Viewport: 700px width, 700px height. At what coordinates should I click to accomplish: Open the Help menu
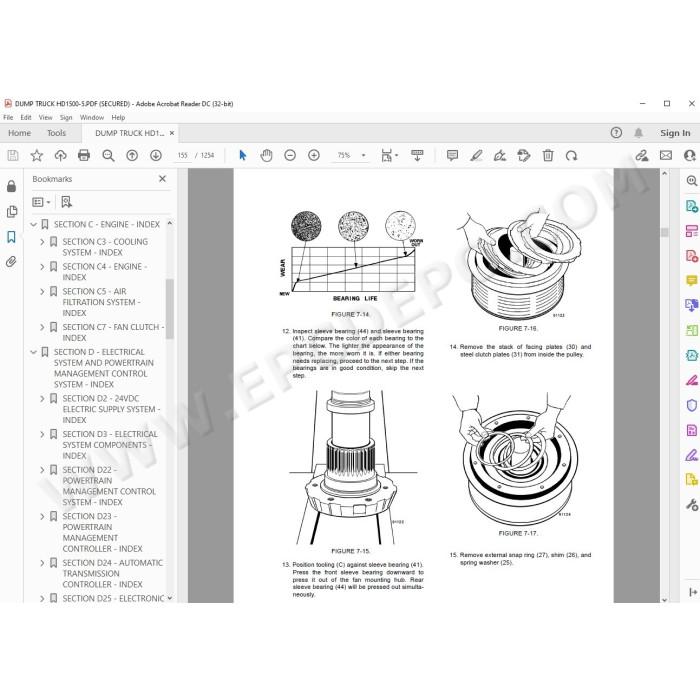[118, 117]
